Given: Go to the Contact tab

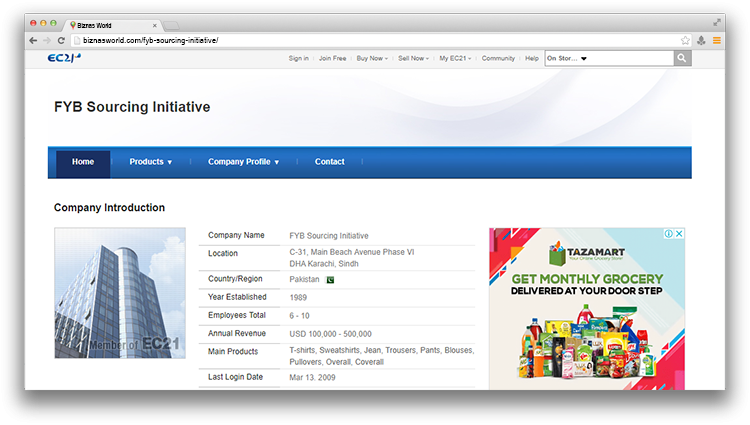Looking at the screenshot, I should 329,162.
